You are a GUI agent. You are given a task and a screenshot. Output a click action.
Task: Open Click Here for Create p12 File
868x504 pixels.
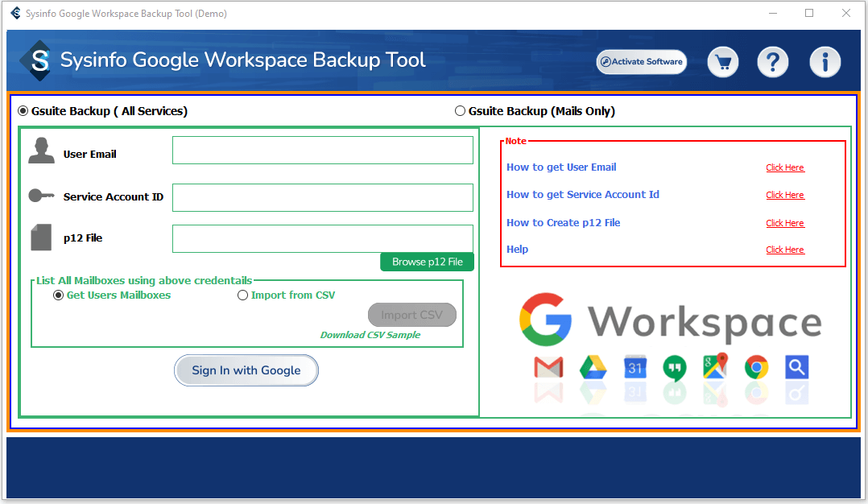pos(785,223)
